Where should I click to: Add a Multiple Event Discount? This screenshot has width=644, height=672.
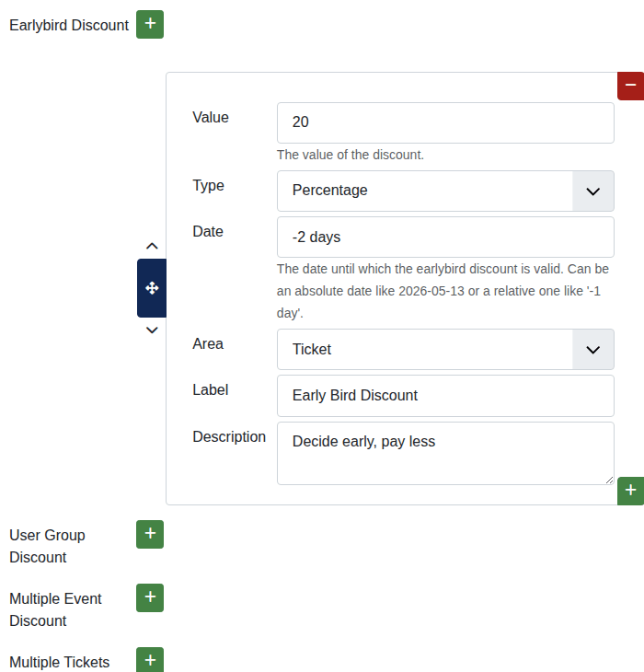(150, 597)
